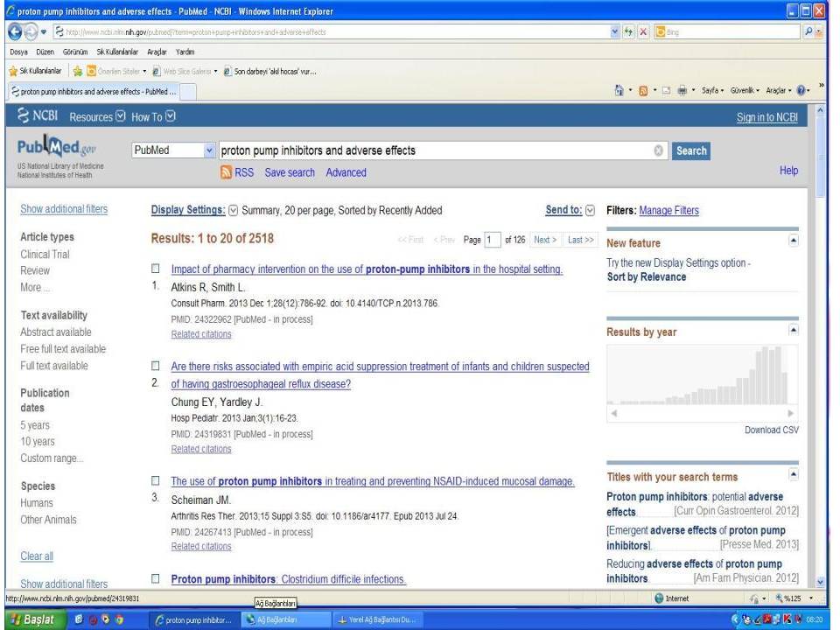
Task: Click the RSS feeds icon in the command bar
Action: point(643,90)
